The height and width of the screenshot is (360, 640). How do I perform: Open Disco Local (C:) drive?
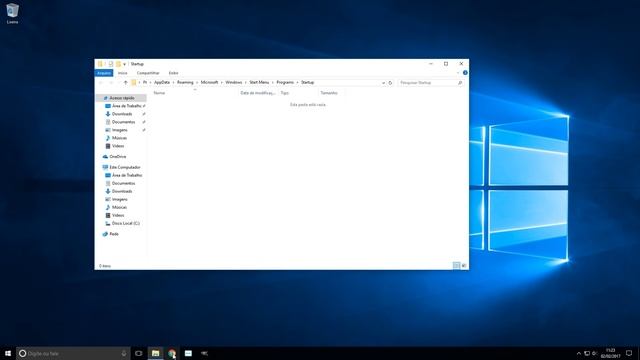[125, 223]
